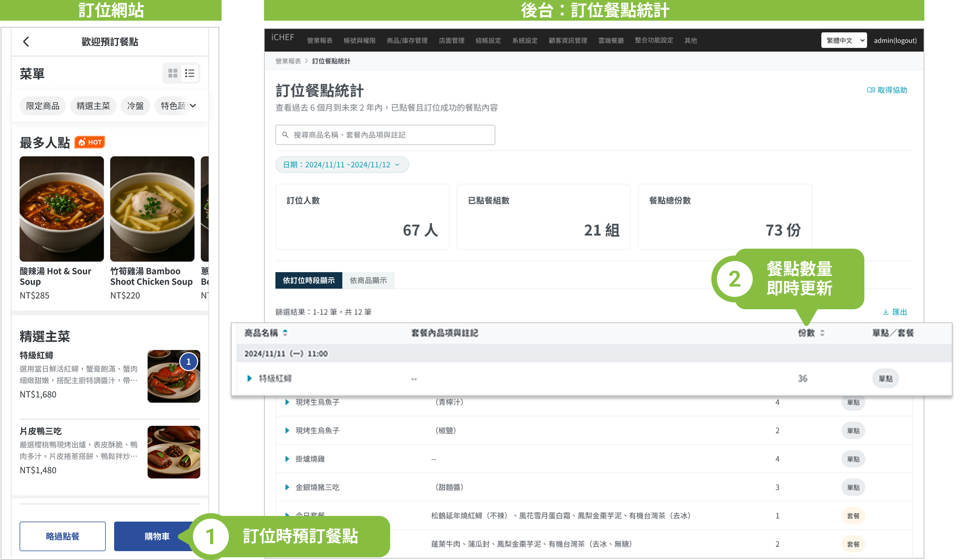Click the 略過點餐 button
Screen dimensions: 965x560
(62, 536)
